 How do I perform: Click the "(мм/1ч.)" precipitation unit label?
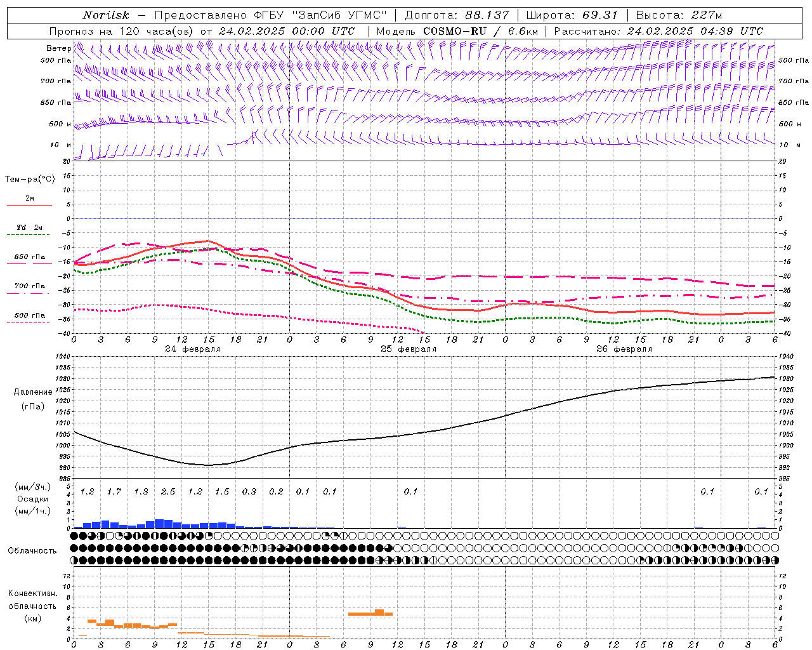click(x=33, y=511)
